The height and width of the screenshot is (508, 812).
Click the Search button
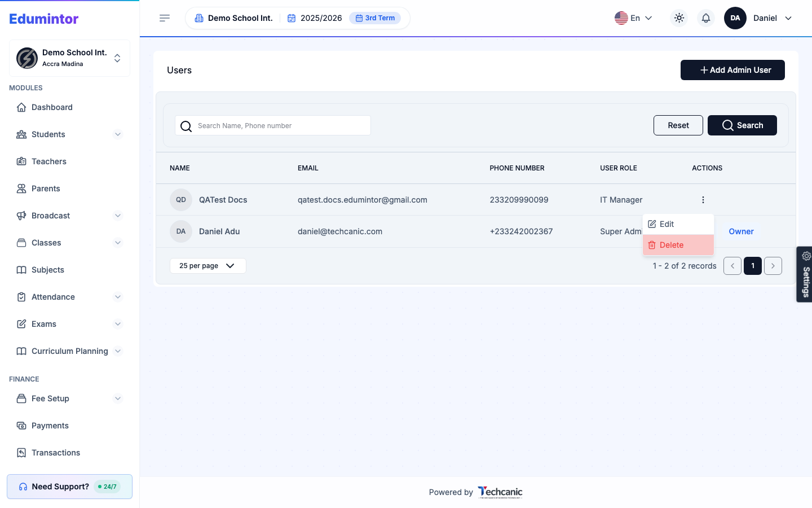(x=742, y=125)
